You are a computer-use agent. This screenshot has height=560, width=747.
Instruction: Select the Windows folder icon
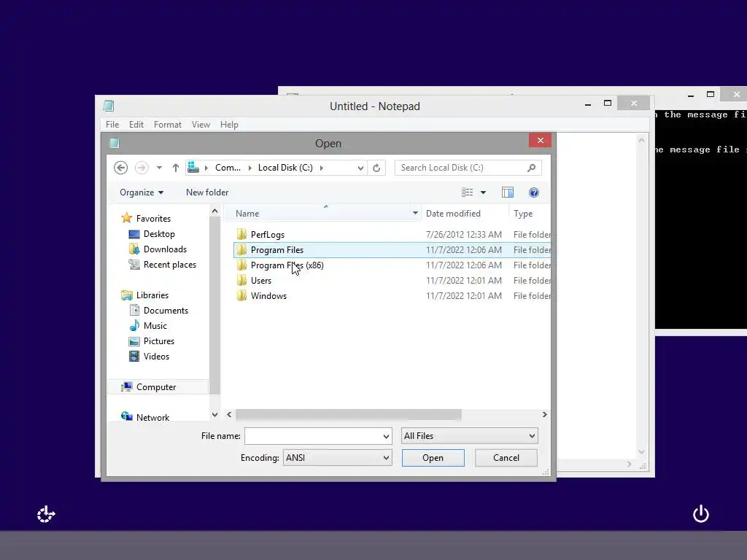(242, 296)
